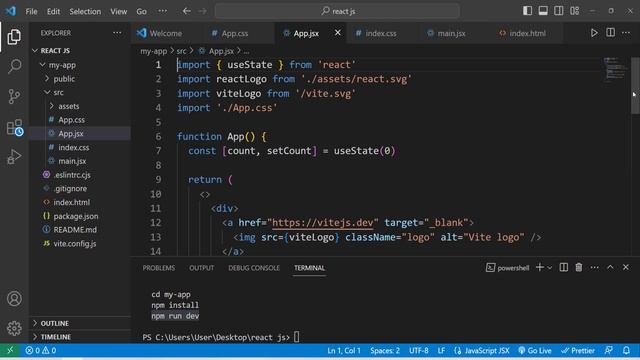640x360 pixels.
Task: Split the editor to the right
Action: pos(610,33)
